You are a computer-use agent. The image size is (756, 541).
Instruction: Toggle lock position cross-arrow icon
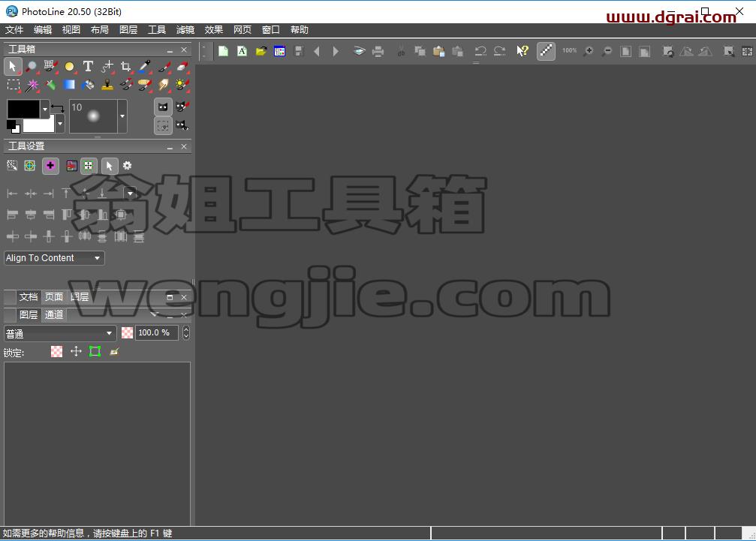[x=76, y=352]
